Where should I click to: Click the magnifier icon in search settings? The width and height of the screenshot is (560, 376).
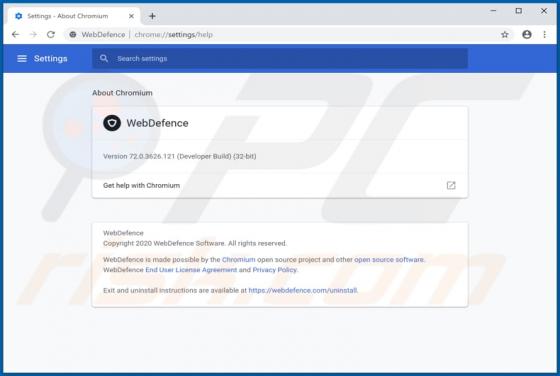[104, 59]
